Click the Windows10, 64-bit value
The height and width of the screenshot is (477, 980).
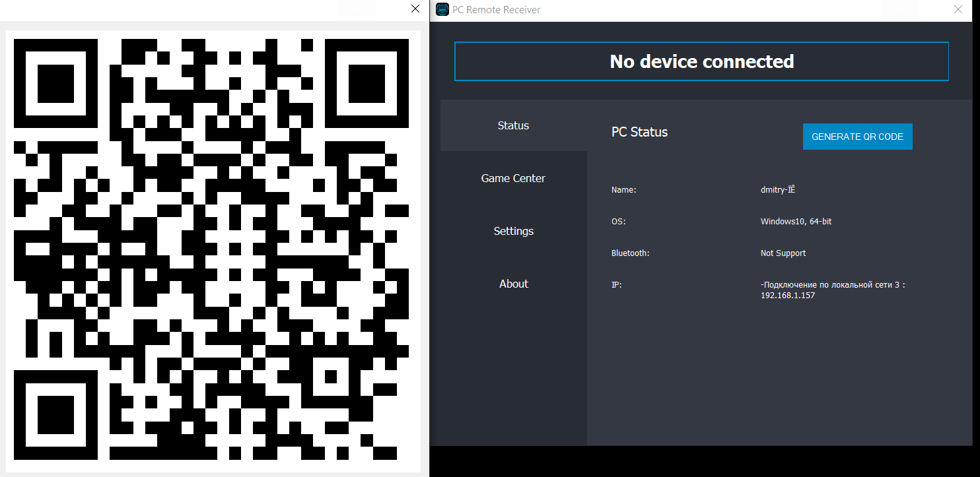796,222
